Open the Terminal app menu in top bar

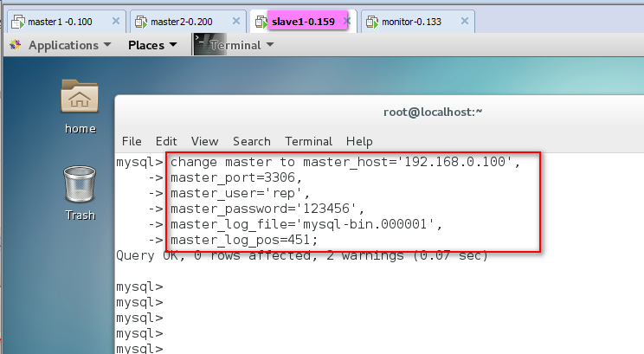click(235, 45)
